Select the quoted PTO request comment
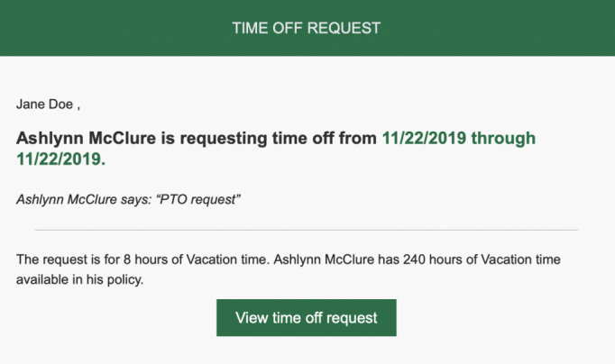Screen dimensions: 615x364 coord(198,199)
